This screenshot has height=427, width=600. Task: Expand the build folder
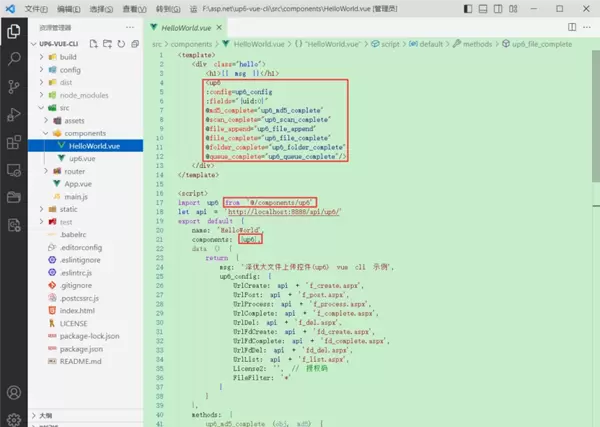[69, 57]
